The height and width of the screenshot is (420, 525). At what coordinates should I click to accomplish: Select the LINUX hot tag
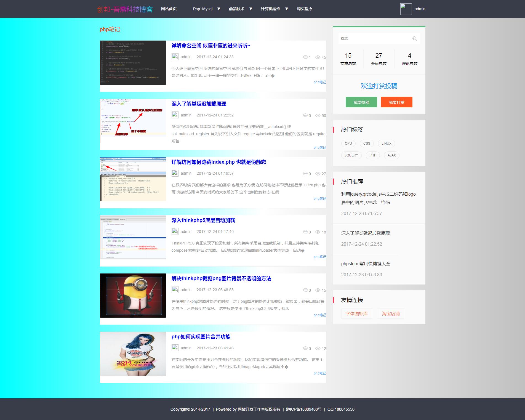click(x=386, y=143)
